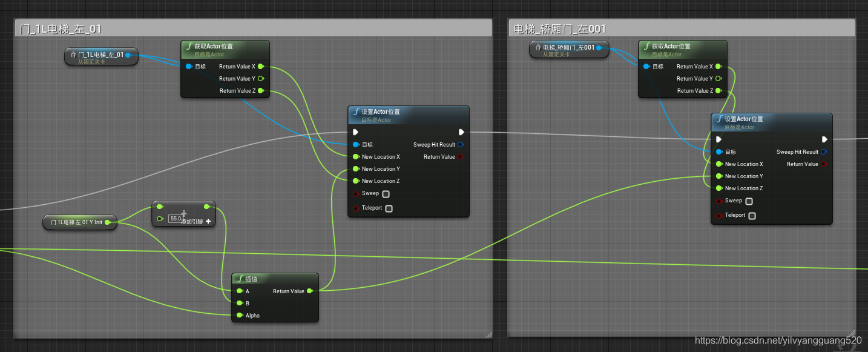The width and height of the screenshot is (868, 352).
Task: Click Return Value Z pin in 电梯_轿厢门_左001 group
Action: pos(718,91)
